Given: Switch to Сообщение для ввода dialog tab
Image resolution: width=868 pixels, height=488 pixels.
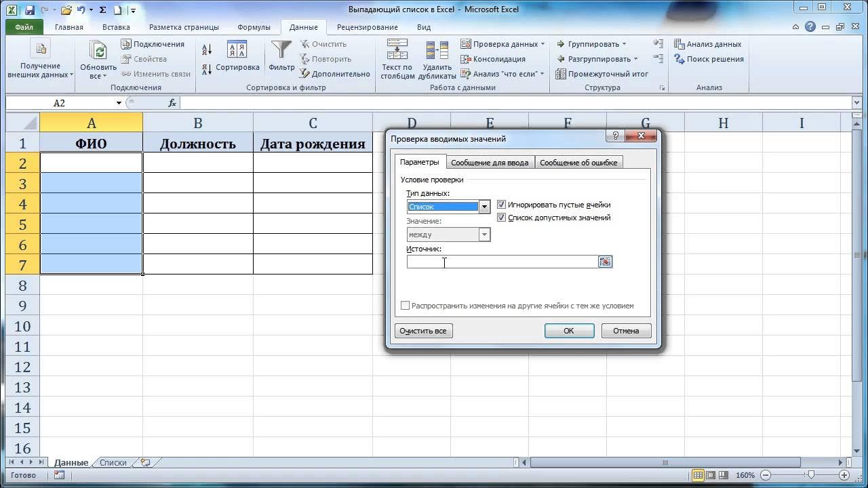Looking at the screenshot, I should [490, 163].
